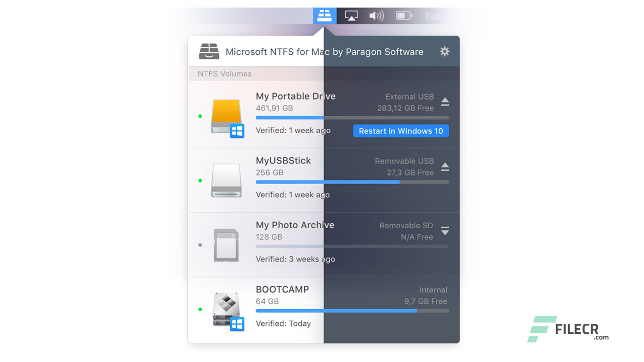Select the white MyUSBStick drive icon
This screenshot has height=362, width=644.
pos(226,180)
